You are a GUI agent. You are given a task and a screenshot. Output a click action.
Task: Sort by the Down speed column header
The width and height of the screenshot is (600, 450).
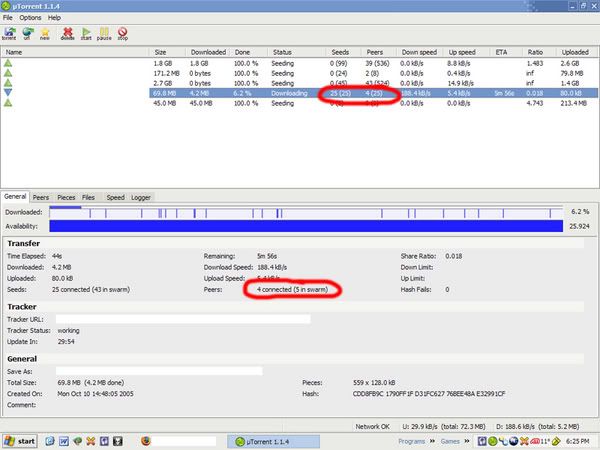420,52
